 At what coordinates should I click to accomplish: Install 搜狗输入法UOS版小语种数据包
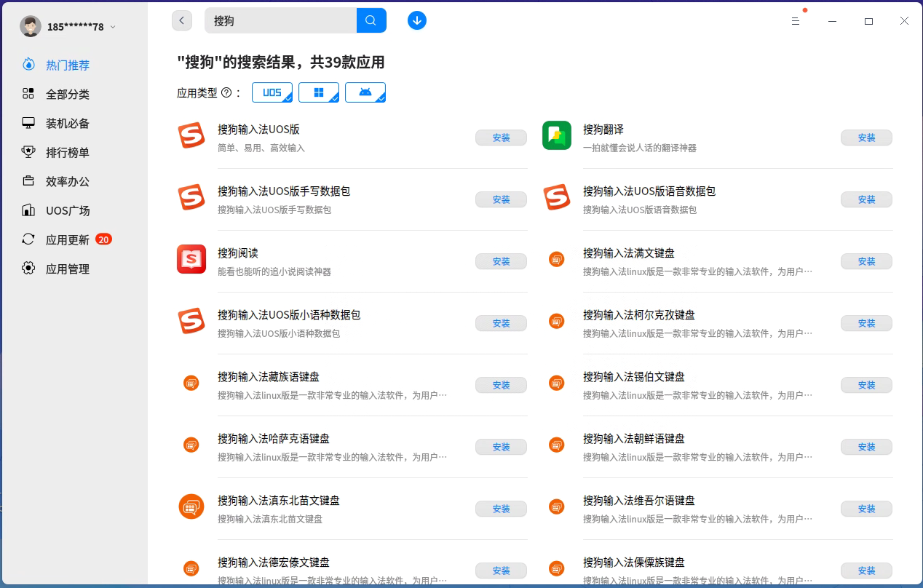(x=501, y=323)
